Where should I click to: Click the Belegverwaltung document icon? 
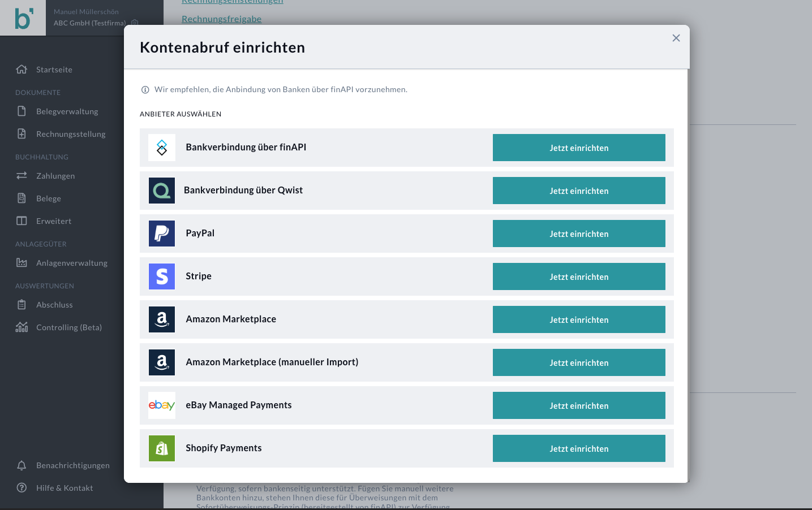22,111
